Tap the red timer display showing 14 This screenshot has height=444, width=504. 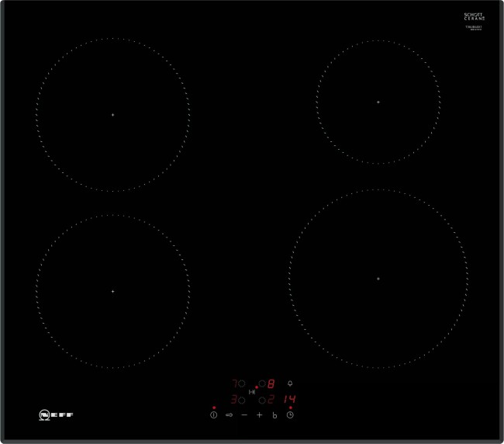[289, 400]
